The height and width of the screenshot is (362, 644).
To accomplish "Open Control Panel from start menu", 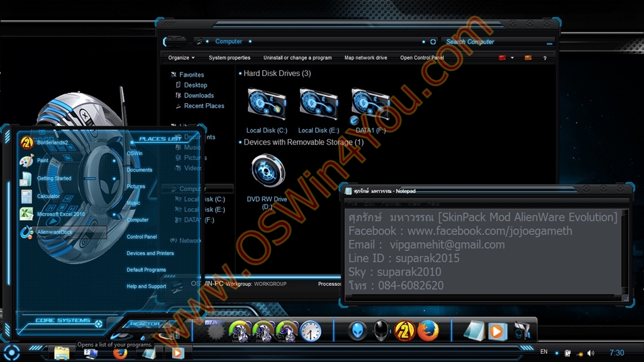I will click(142, 237).
